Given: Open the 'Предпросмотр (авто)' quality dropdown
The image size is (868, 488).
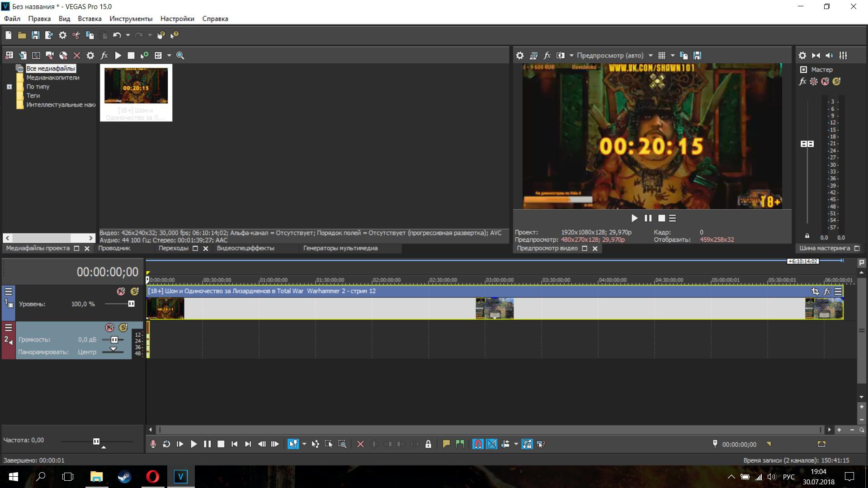Looking at the screenshot, I should 615,56.
